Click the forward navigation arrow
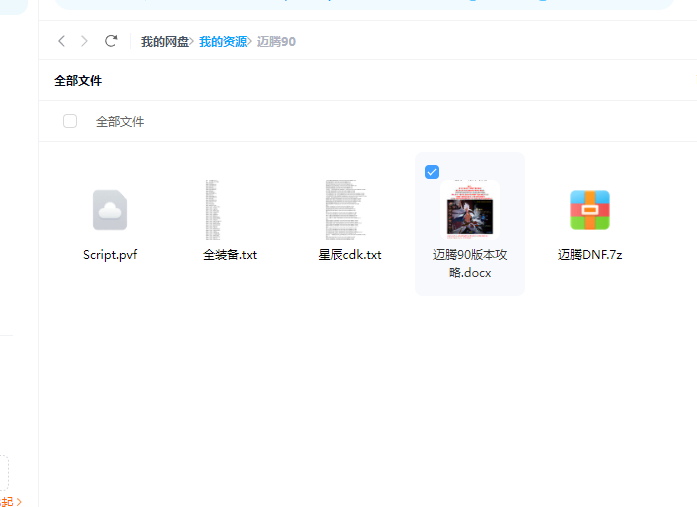This screenshot has width=697, height=507. pyautogui.click(x=85, y=41)
